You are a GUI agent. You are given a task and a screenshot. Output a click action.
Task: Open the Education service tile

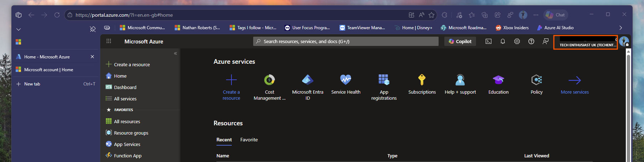tap(499, 84)
